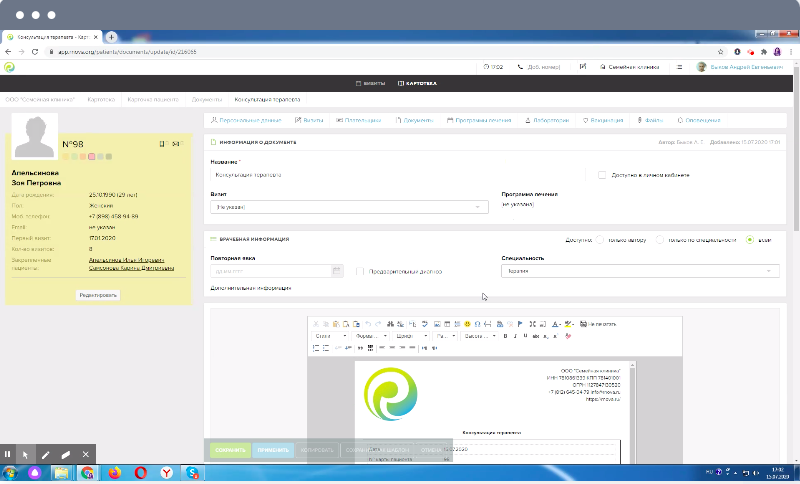Screen dimensions: 800x484
Task: Switch to the 'Лаборатории' tab
Action: point(547,120)
